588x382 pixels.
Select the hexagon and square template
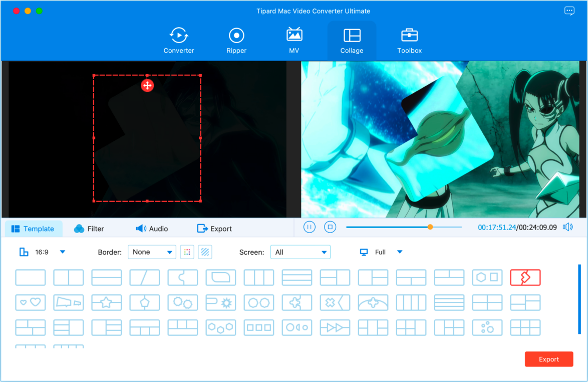tap(487, 277)
